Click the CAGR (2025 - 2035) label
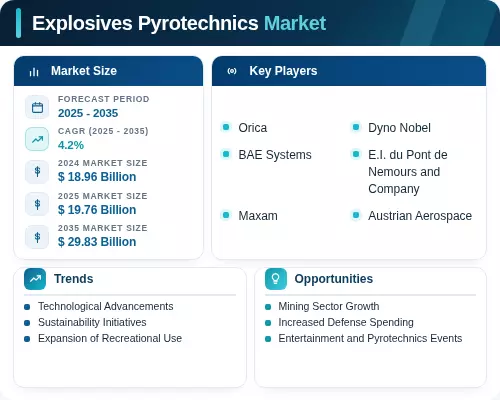Screen dimensions: 500x400 pos(103,131)
